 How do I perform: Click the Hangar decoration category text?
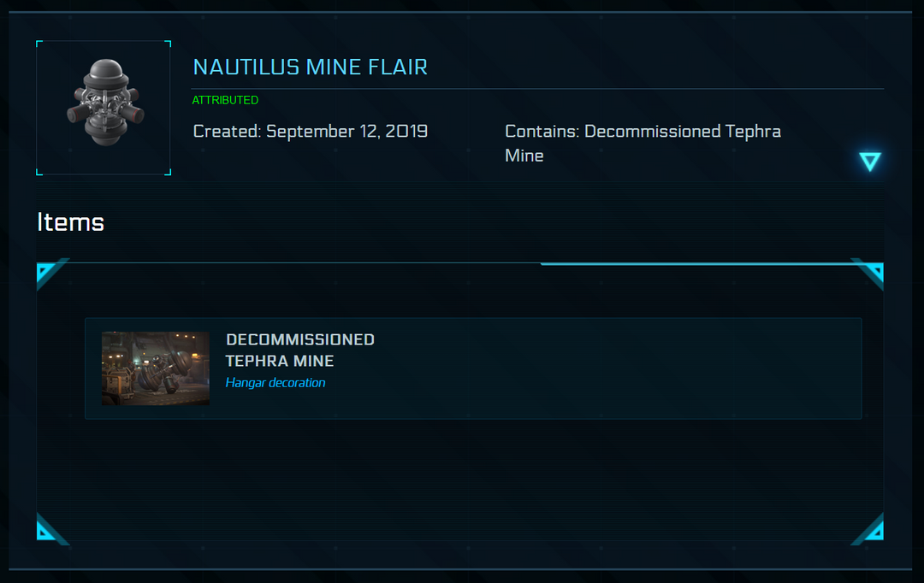[x=275, y=383]
